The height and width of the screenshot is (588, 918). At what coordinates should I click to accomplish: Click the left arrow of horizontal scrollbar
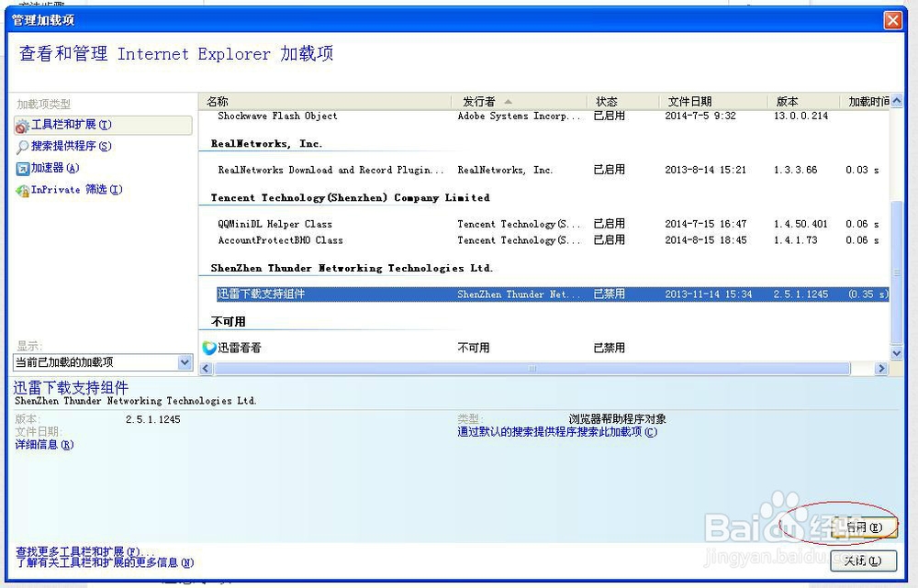(x=206, y=369)
